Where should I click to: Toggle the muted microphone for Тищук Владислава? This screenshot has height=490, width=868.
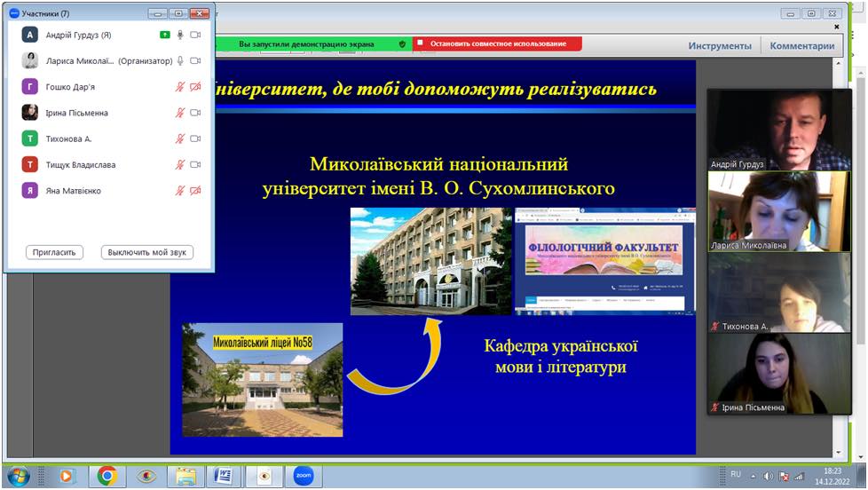tap(180, 164)
